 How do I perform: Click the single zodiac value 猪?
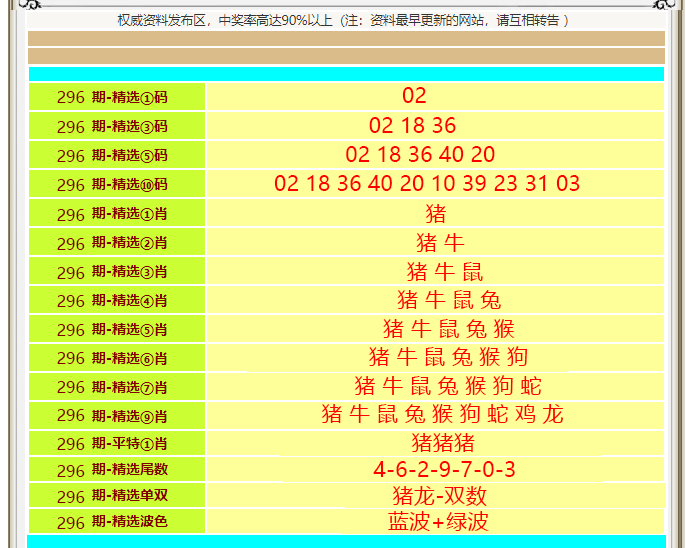click(435, 214)
